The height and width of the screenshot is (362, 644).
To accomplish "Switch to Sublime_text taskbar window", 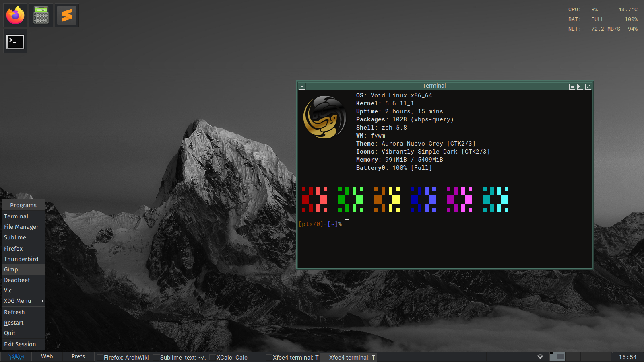I will (x=180, y=358).
